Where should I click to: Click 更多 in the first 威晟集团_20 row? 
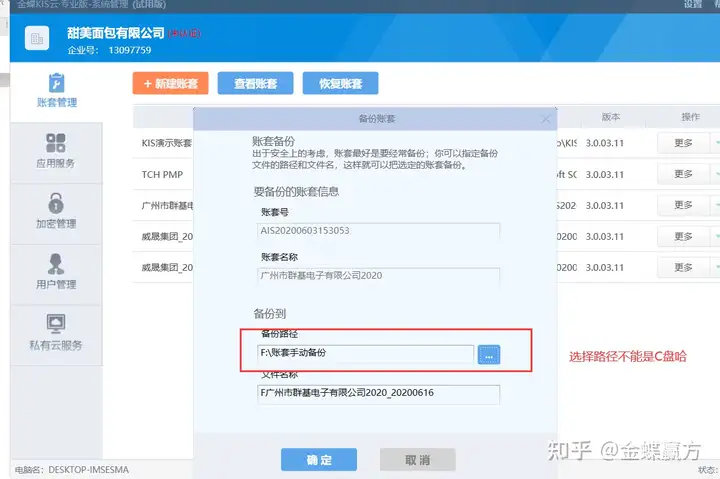pos(683,236)
